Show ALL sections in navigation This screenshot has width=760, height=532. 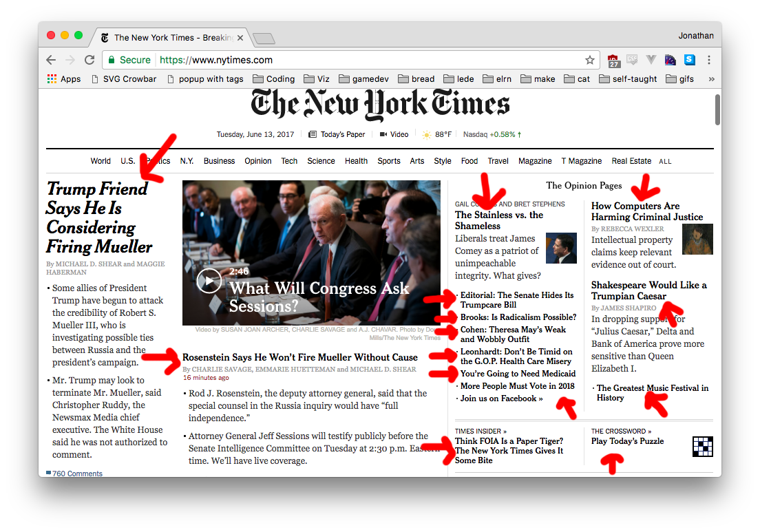[x=665, y=161]
